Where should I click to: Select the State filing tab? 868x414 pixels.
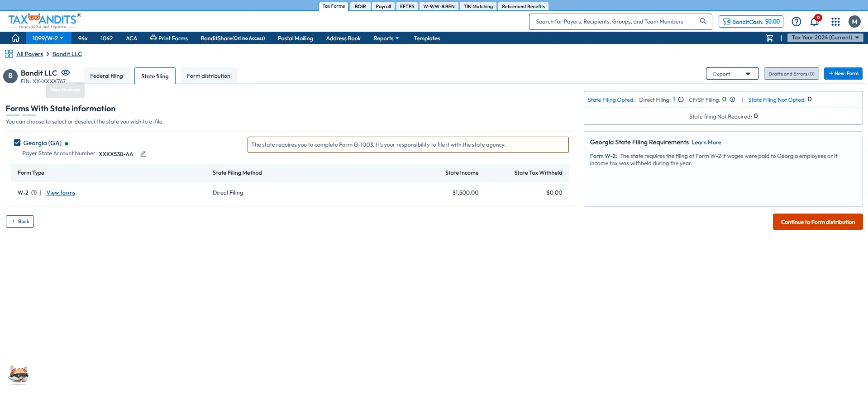[x=155, y=76]
